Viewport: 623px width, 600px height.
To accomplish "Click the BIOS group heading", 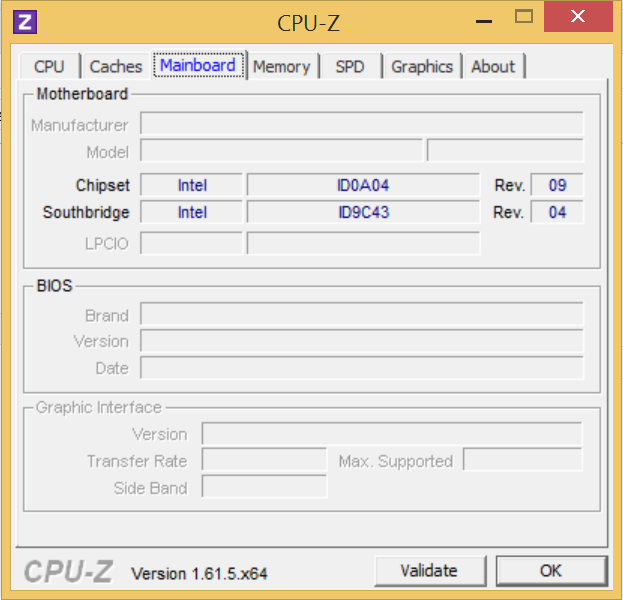I will (54, 286).
